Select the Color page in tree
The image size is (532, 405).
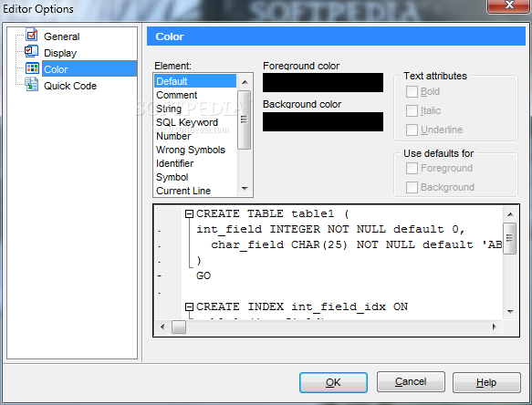tap(89, 68)
